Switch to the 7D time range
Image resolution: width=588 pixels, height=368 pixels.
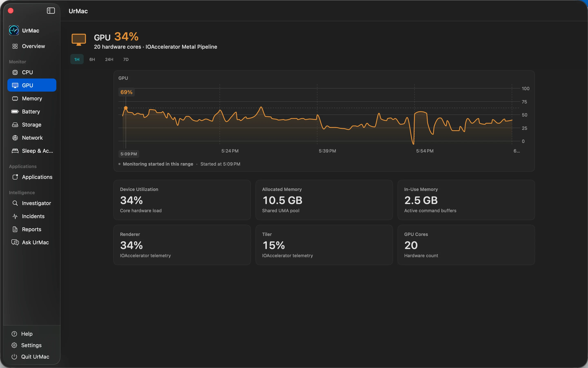click(x=126, y=59)
